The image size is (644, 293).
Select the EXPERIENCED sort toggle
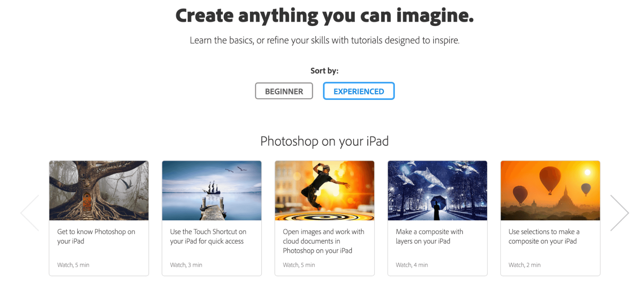coord(359,91)
